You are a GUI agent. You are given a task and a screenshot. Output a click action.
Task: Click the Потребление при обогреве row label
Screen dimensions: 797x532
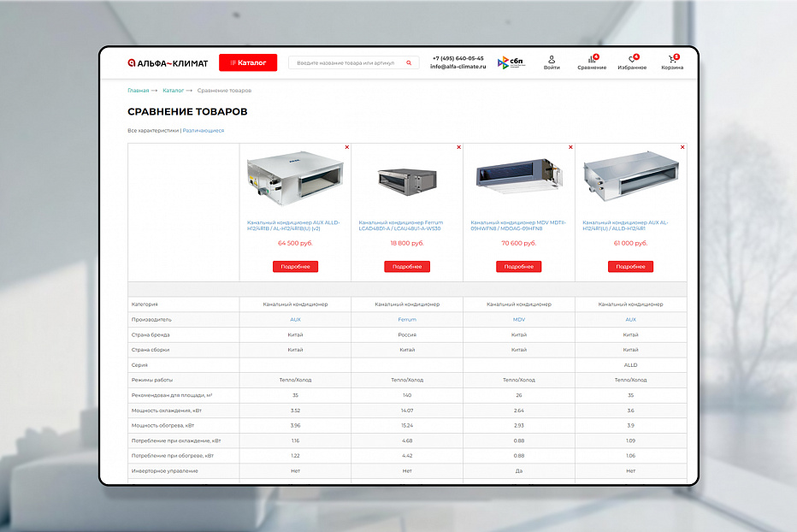[x=173, y=456]
